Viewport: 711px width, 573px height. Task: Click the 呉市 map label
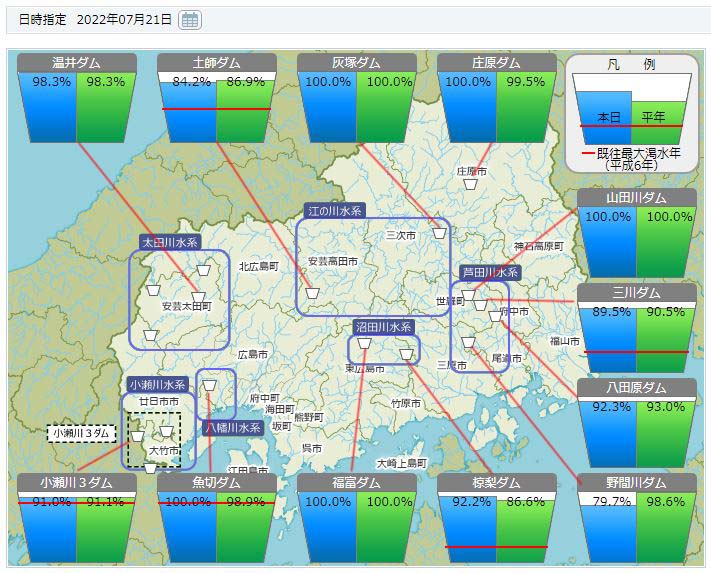pyautogui.click(x=312, y=448)
